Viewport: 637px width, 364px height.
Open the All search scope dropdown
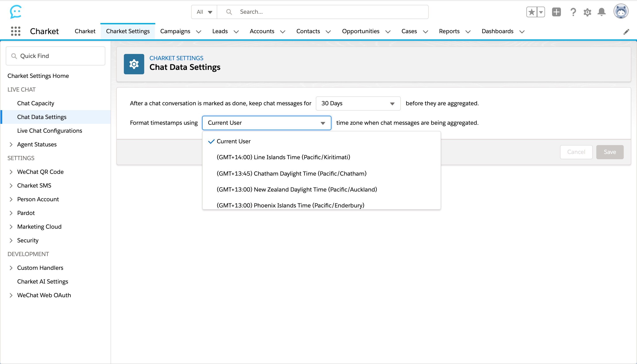coord(204,12)
